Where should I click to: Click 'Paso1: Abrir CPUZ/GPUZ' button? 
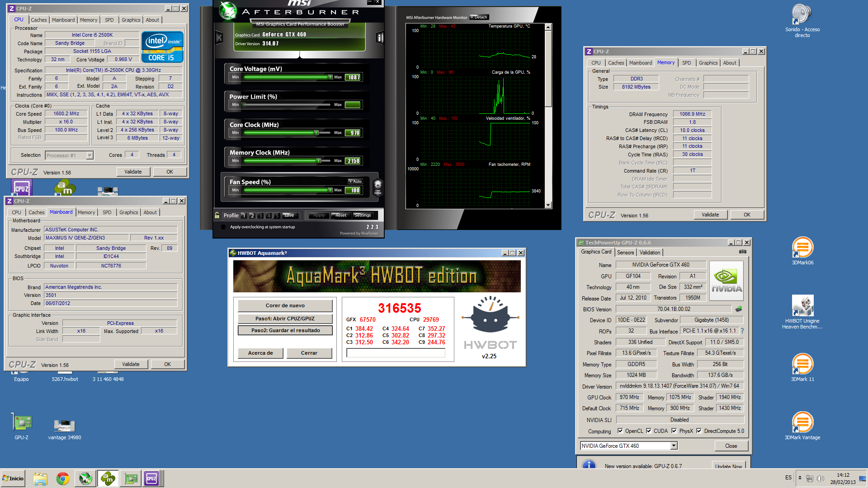pos(285,319)
